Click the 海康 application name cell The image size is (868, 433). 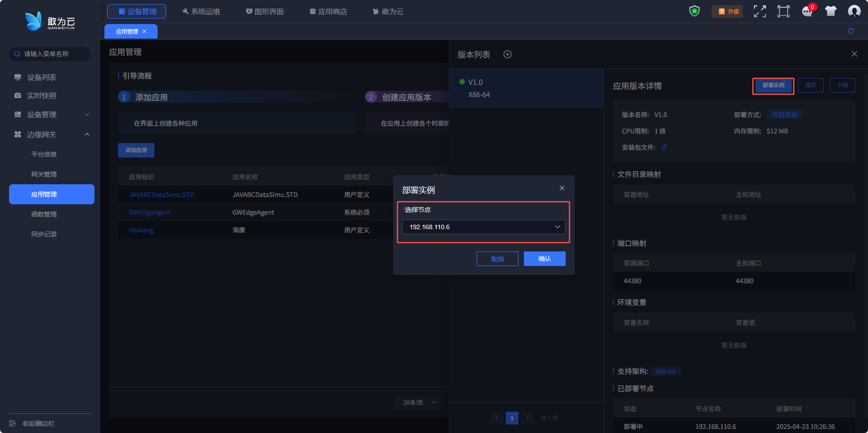239,230
